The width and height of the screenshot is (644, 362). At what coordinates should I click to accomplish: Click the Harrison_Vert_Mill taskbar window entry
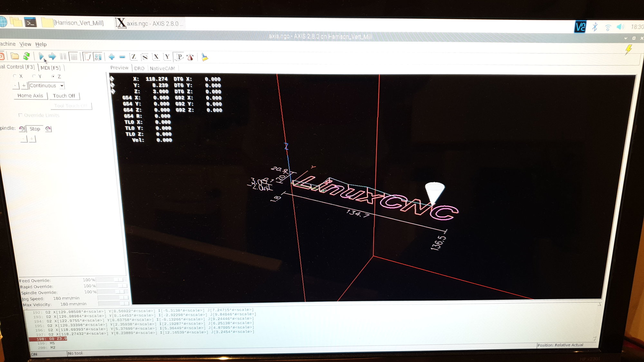pos(73,23)
